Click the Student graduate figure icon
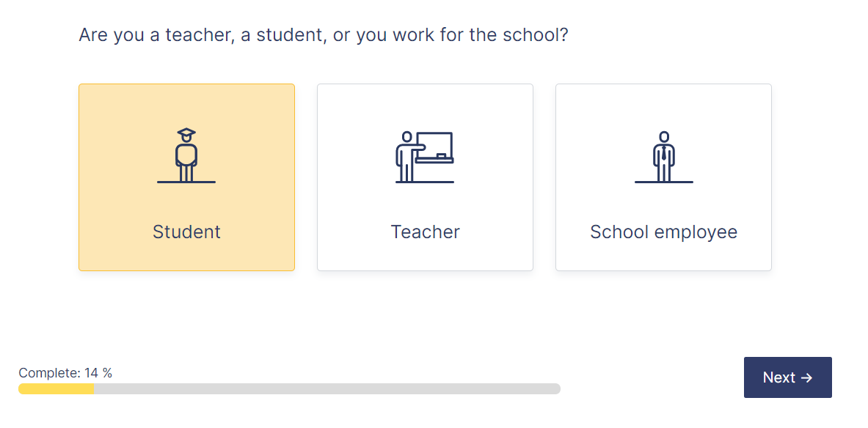 (186, 155)
